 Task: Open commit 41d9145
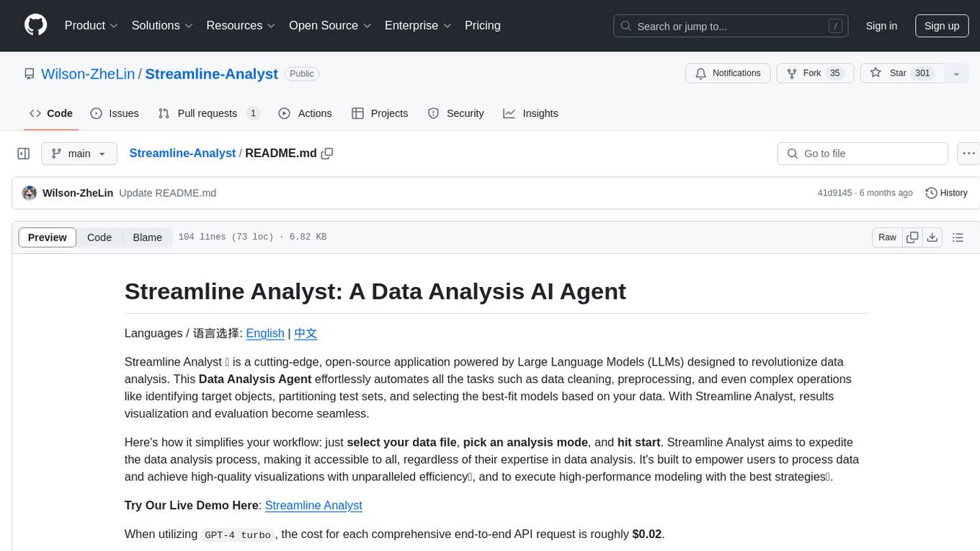834,193
